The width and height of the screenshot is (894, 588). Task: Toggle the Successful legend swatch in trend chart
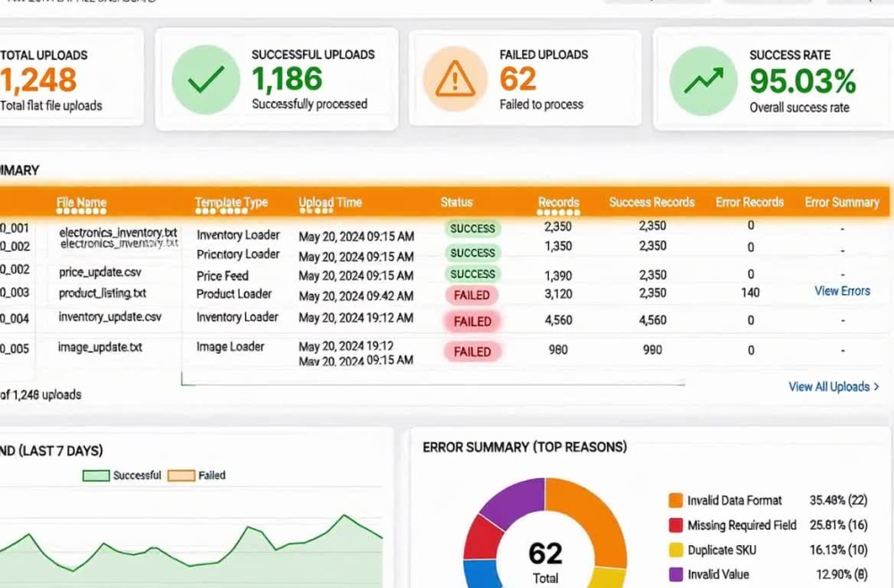coord(96,475)
